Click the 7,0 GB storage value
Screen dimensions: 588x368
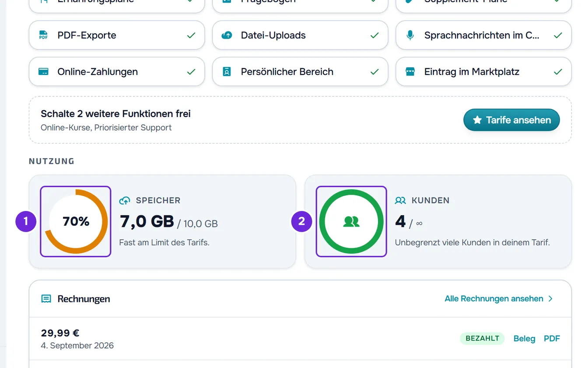pyautogui.click(x=147, y=222)
